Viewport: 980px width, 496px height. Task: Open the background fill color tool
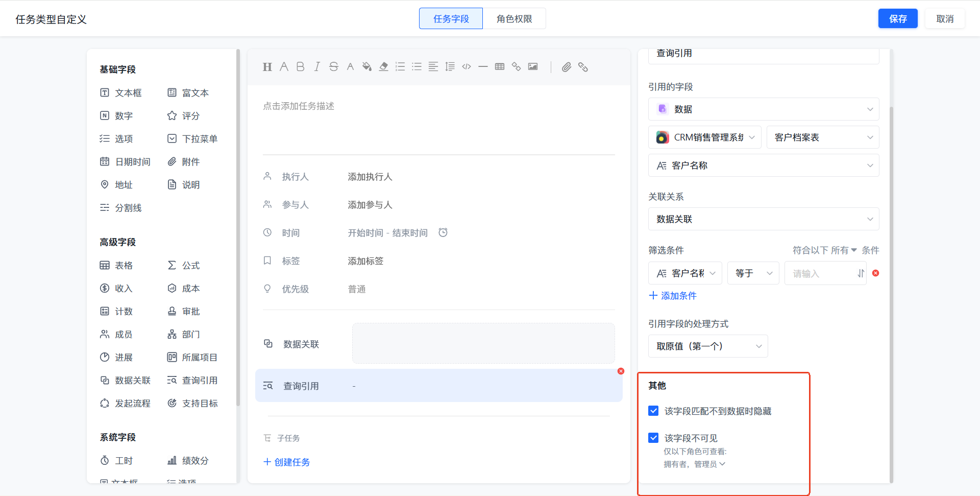pos(366,67)
